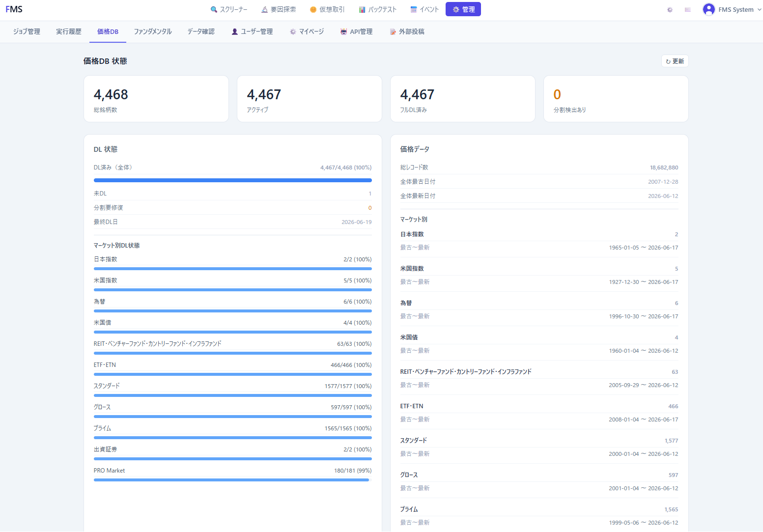Click 米国債 heading in 価格データ panel

(409, 337)
